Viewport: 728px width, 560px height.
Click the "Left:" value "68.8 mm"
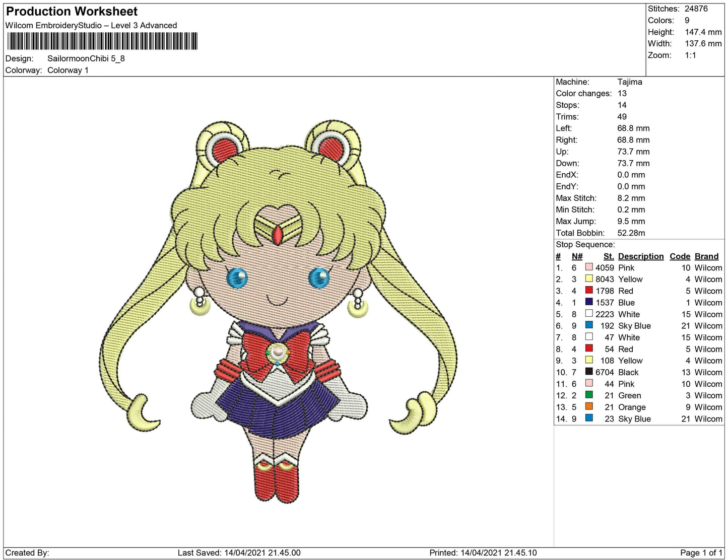click(634, 128)
